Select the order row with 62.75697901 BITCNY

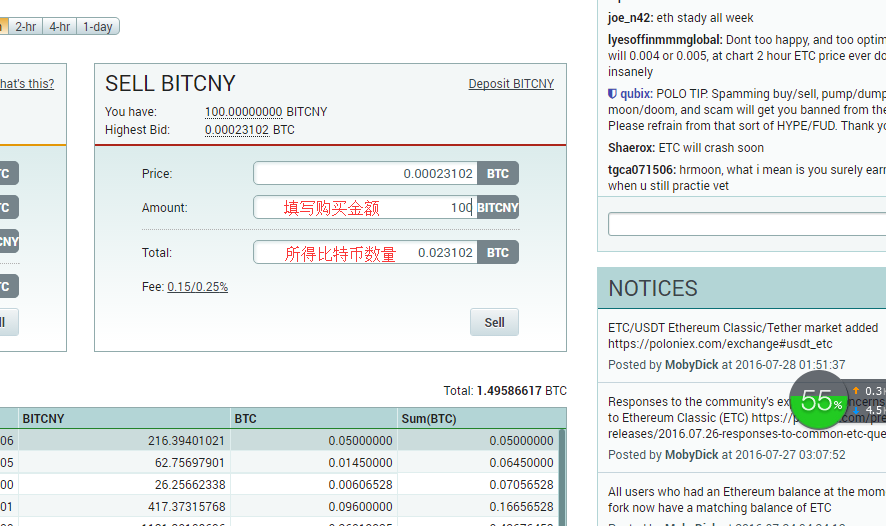[279, 463]
